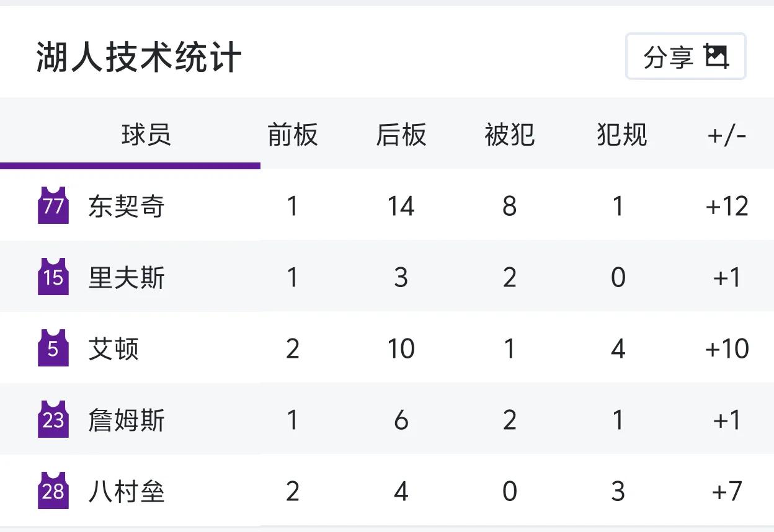Click jersey number 23 icon beside 詹姆斯
The height and width of the screenshot is (532, 774).
(53, 419)
